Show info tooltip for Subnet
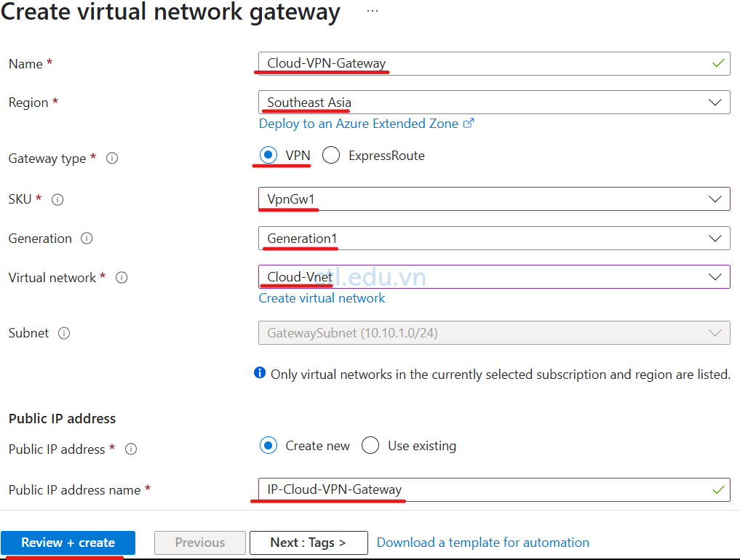Viewport: 740px width, 560px height. tap(64, 333)
